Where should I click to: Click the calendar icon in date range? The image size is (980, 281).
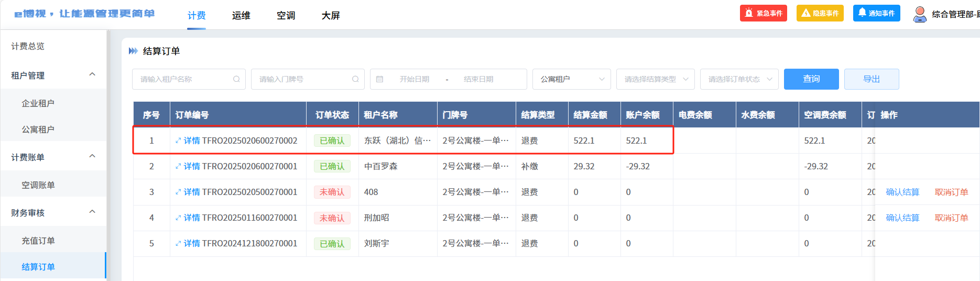380,79
